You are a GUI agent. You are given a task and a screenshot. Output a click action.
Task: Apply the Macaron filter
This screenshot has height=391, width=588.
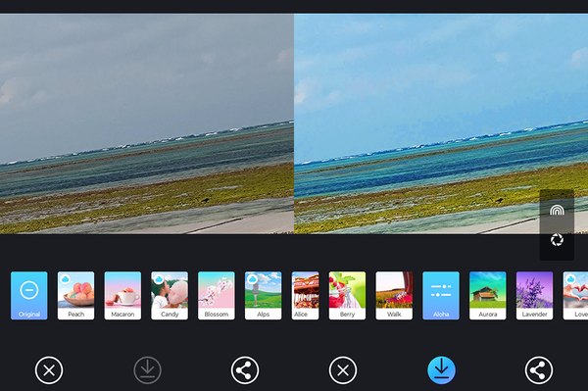pyautogui.click(x=122, y=295)
